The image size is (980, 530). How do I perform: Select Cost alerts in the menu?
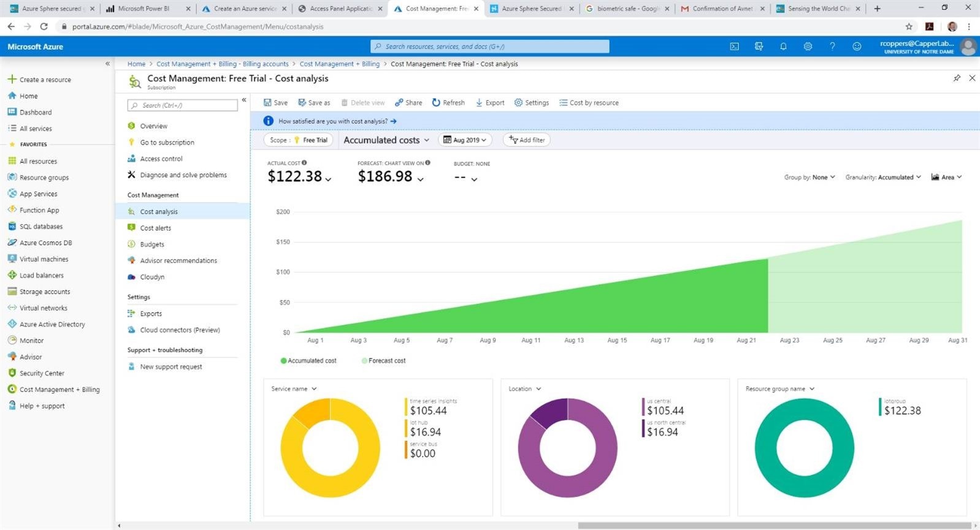(x=155, y=228)
